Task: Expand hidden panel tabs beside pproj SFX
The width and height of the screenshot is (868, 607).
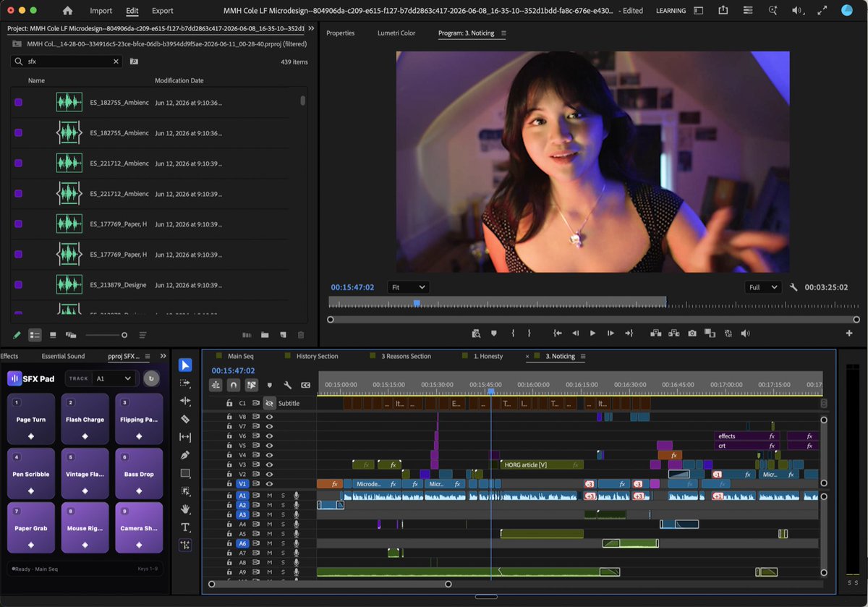Action: point(163,357)
